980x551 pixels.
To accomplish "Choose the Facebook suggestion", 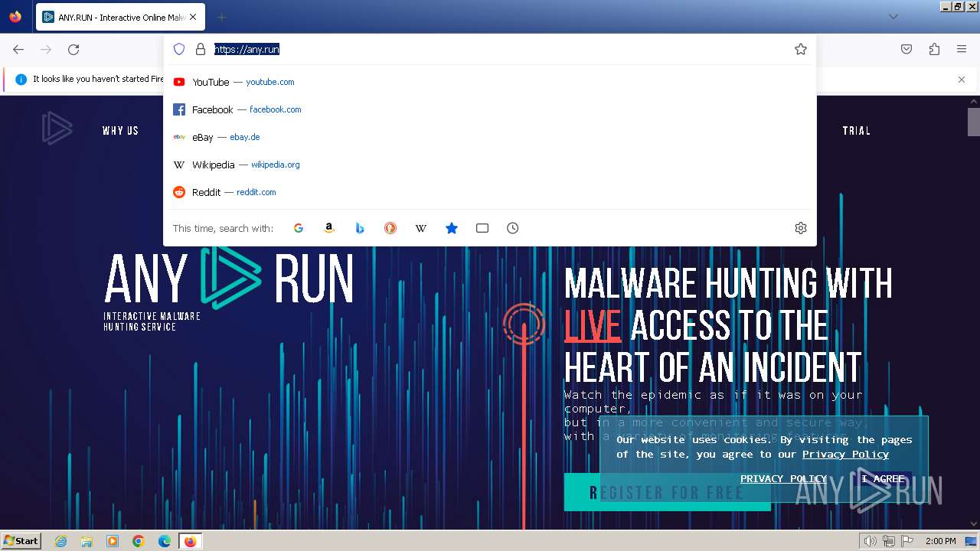I will pyautogui.click(x=490, y=109).
